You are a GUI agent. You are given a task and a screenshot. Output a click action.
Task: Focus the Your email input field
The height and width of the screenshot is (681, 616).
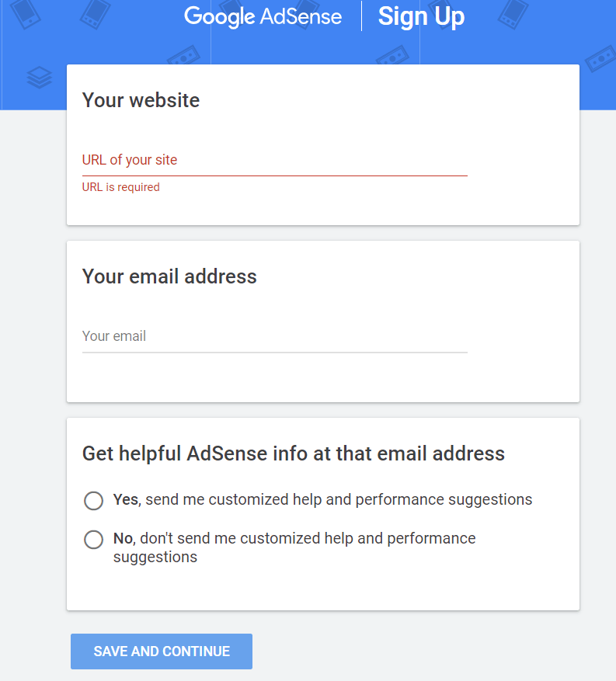(x=274, y=337)
